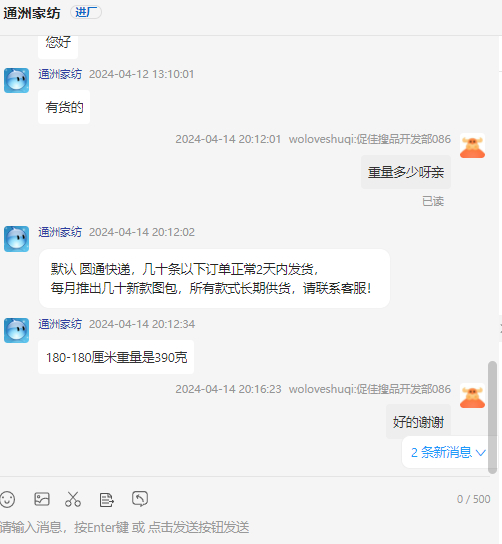The height and width of the screenshot is (544, 502).
Task: Click the woloveshuqi avatar at 20:16:23
Action: [472, 396]
